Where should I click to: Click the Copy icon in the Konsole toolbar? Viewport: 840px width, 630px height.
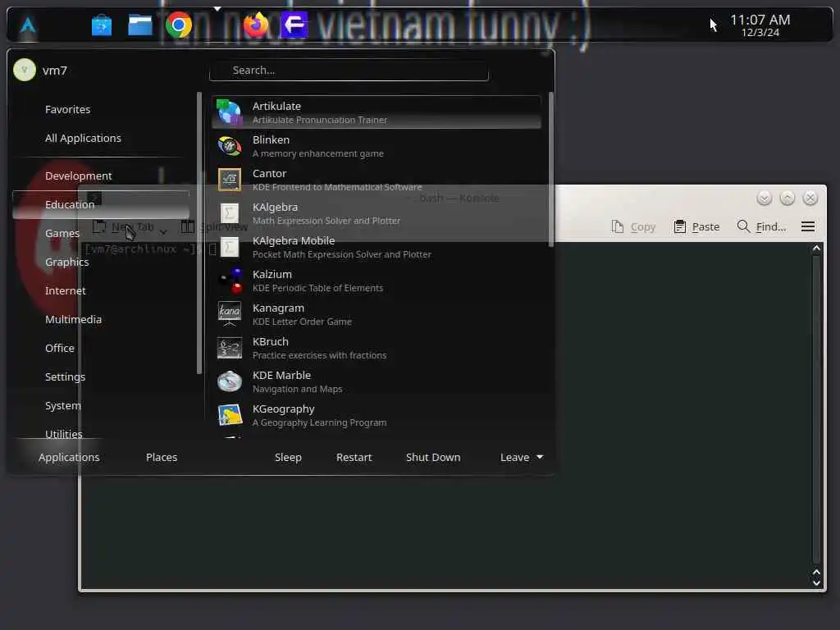point(618,226)
